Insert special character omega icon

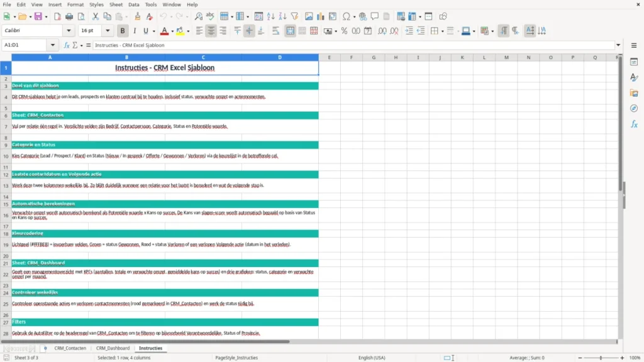point(347,16)
